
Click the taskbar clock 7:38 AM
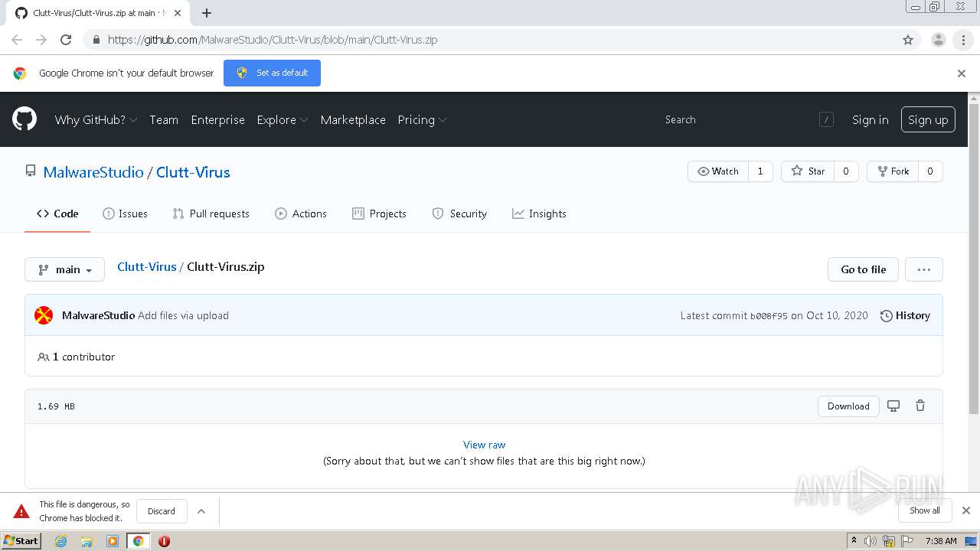pyautogui.click(x=941, y=541)
